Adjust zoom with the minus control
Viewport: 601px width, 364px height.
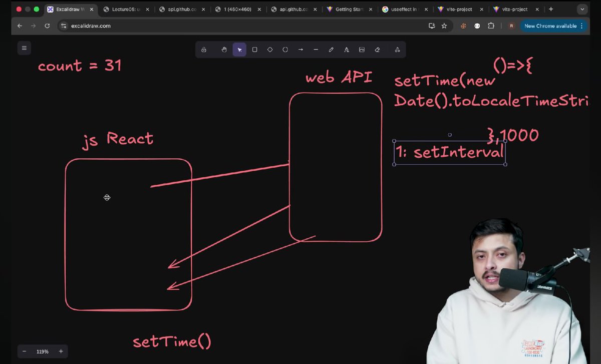(x=24, y=351)
